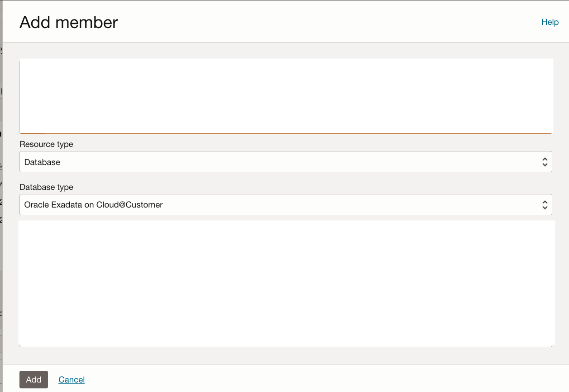Click the 'Add member' dialog title
This screenshot has width=569, height=392.
click(69, 22)
